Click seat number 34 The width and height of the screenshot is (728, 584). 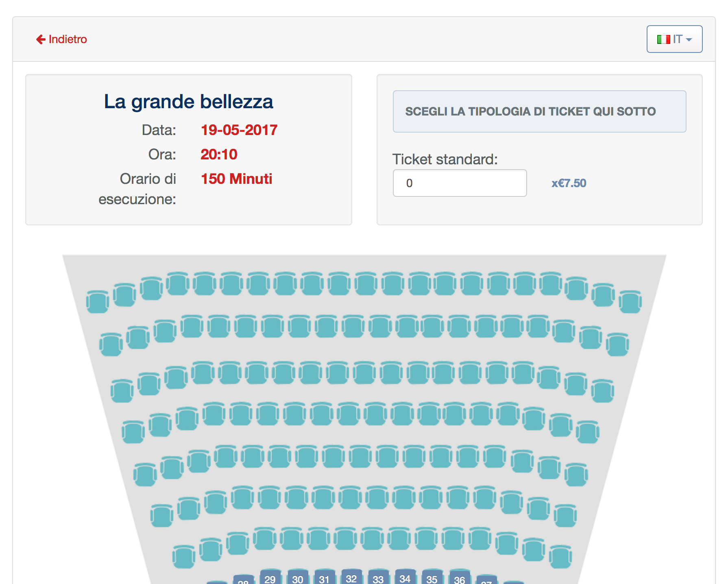405,578
